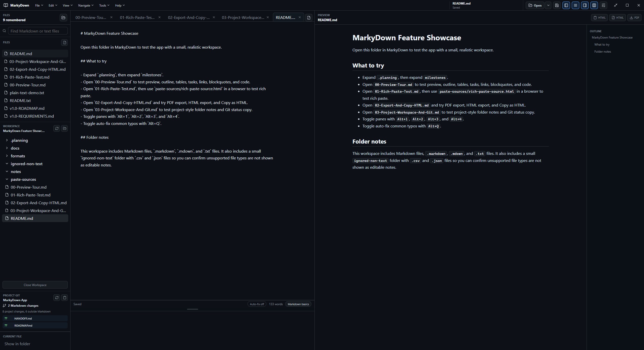Viewport: 644px width, 350px height.
Task: Refresh the workspace with refresh icon
Action: [x=57, y=128]
